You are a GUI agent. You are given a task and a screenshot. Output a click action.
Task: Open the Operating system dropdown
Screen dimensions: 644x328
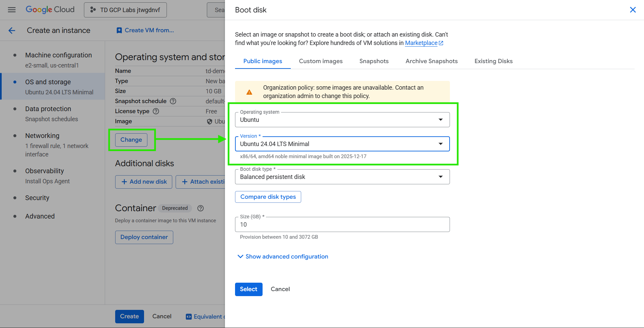coord(342,120)
